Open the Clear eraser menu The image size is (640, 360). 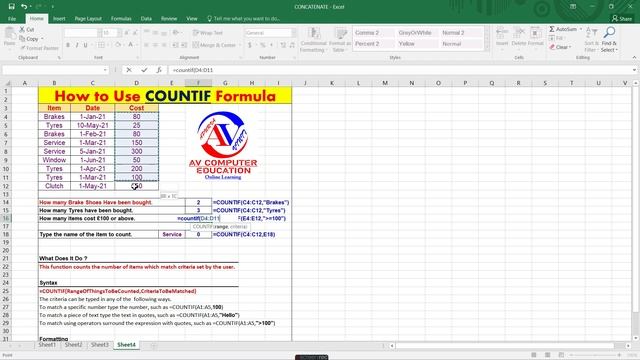click(x=561, y=47)
